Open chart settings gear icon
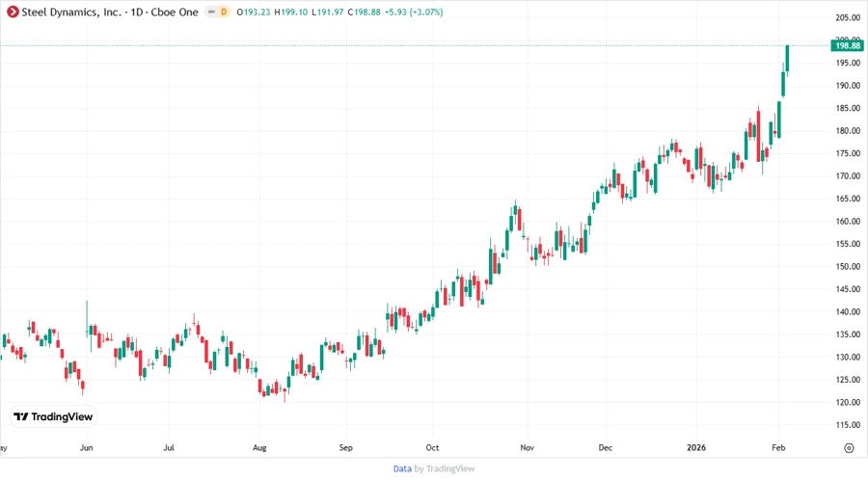868x480 pixels. click(x=849, y=448)
